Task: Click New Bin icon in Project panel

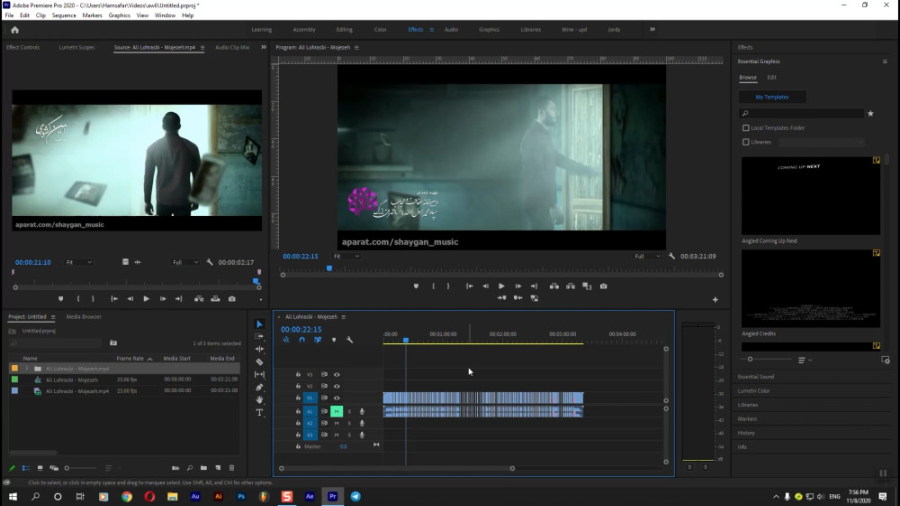Action: click(x=204, y=468)
